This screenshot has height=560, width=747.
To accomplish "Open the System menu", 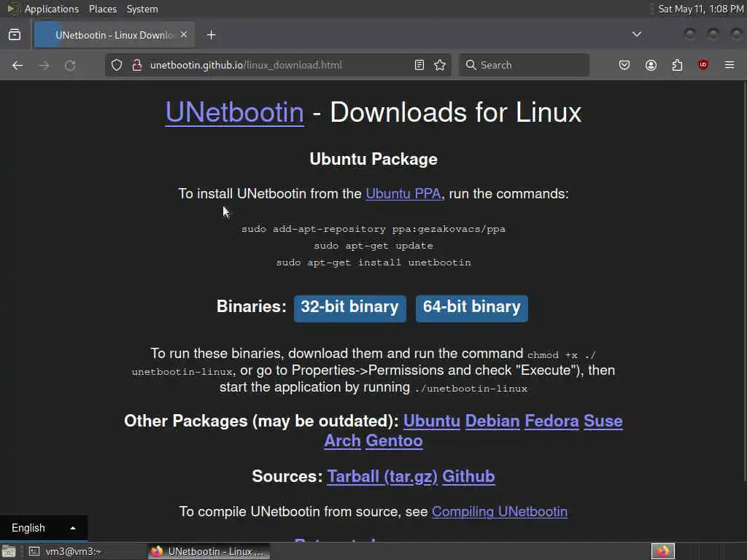I will pos(142,9).
